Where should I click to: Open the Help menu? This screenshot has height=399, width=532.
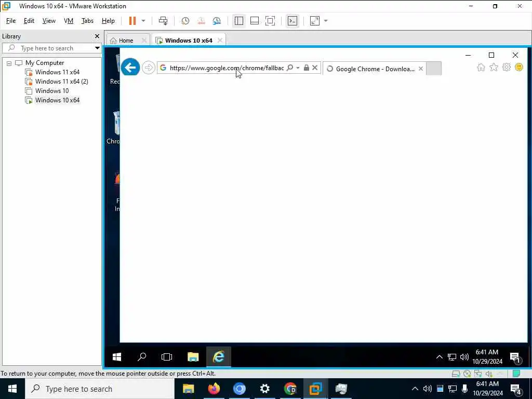tap(108, 21)
